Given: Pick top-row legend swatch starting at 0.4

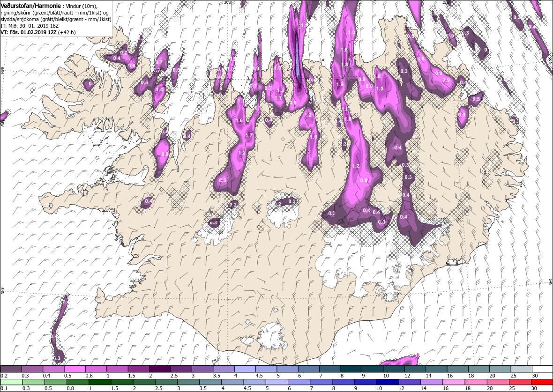Looking at the screenshot, I should pos(53,369).
